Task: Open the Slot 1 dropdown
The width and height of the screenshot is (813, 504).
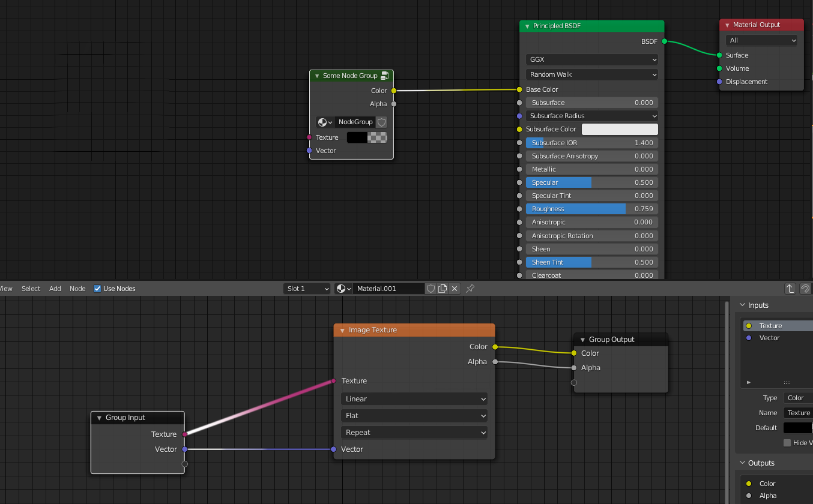Action: point(307,289)
